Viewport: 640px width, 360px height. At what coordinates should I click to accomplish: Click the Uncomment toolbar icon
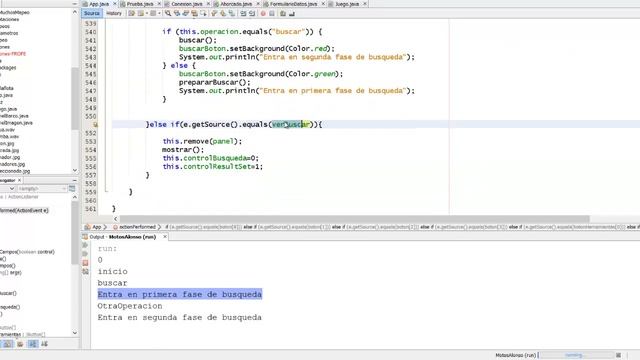point(292,13)
